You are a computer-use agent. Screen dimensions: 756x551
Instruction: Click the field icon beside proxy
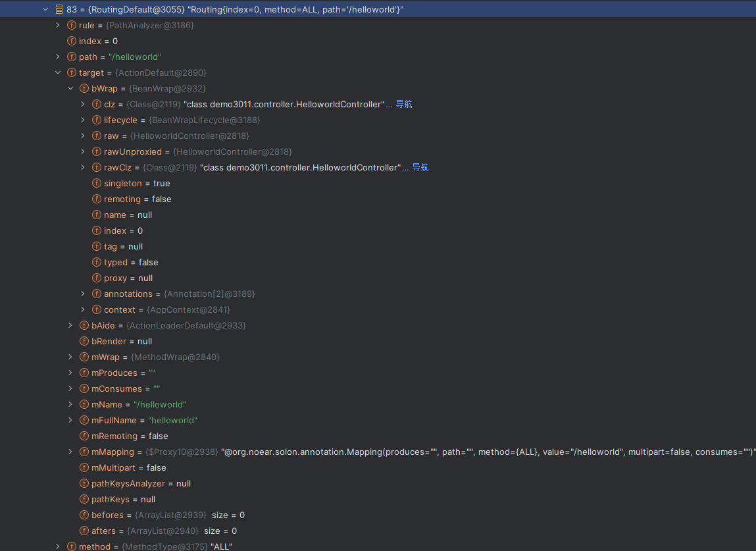coord(97,278)
